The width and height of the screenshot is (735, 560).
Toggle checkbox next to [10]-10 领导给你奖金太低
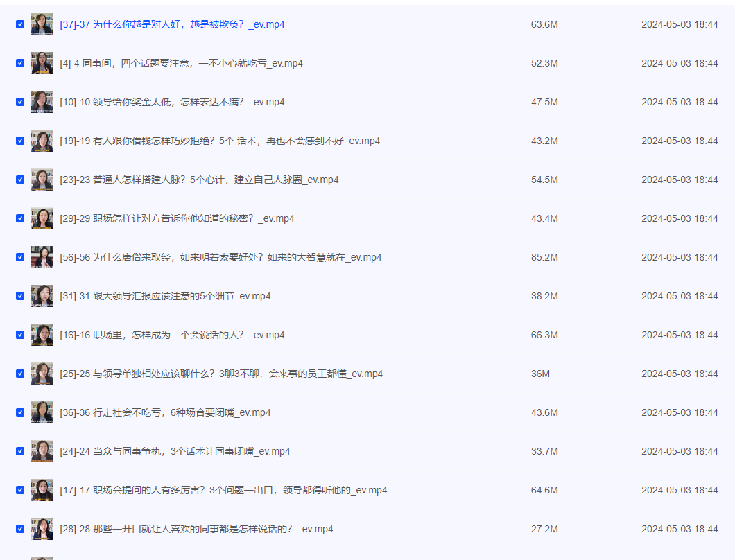20,102
